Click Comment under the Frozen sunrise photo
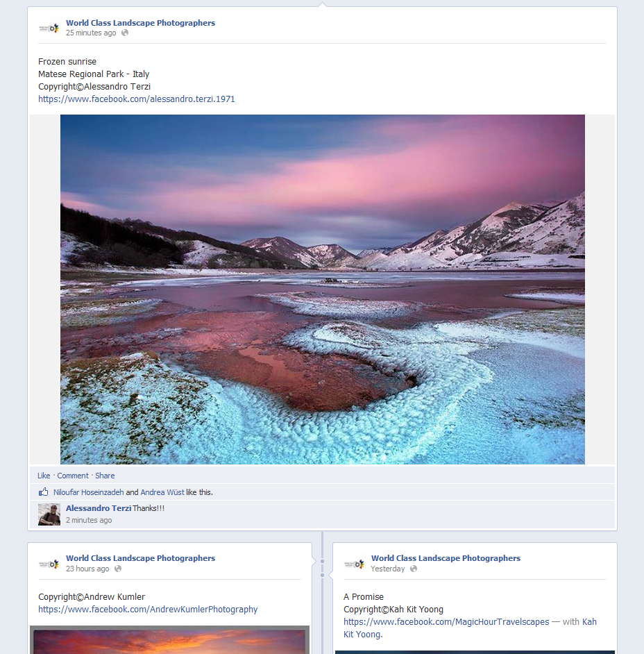The width and height of the screenshot is (644, 654). [x=73, y=476]
